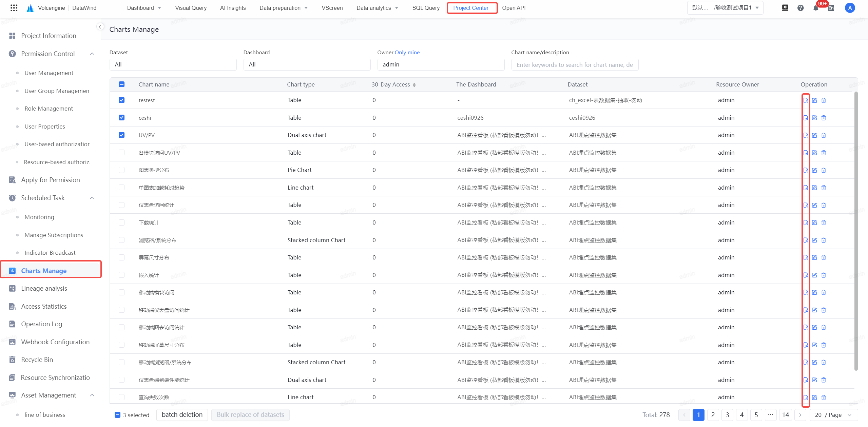
Task: Check the 各模块访问UV/PV row checkbox
Action: pyautogui.click(x=121, y=153)
